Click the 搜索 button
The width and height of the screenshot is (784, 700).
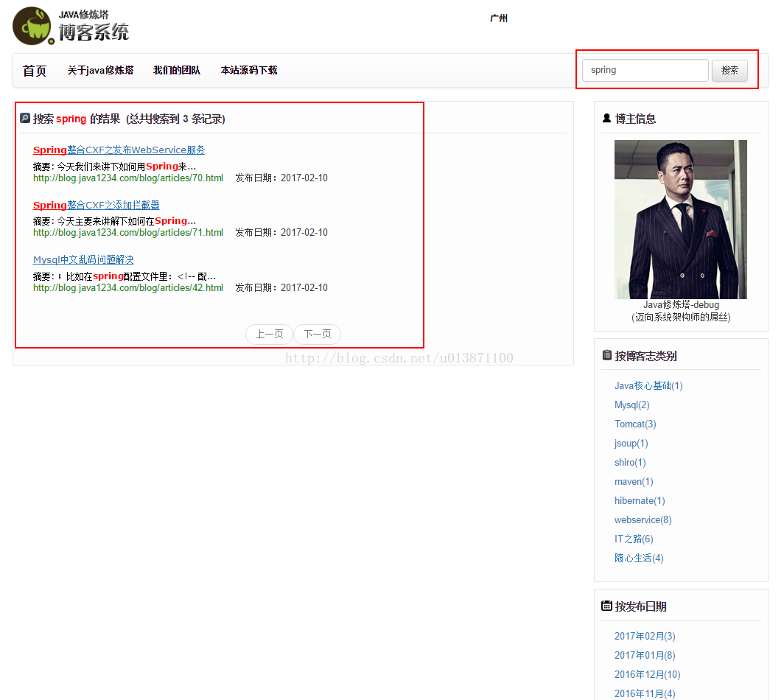click(729, 70)
